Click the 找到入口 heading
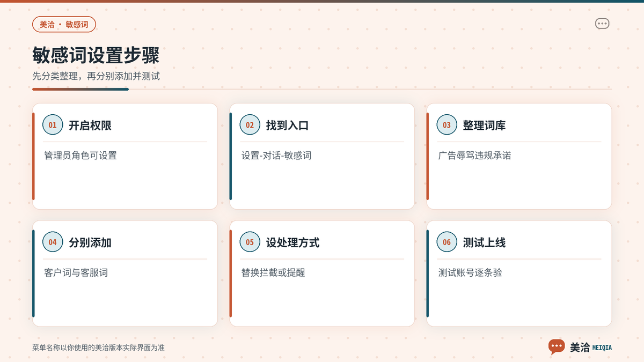 point(287,125)
